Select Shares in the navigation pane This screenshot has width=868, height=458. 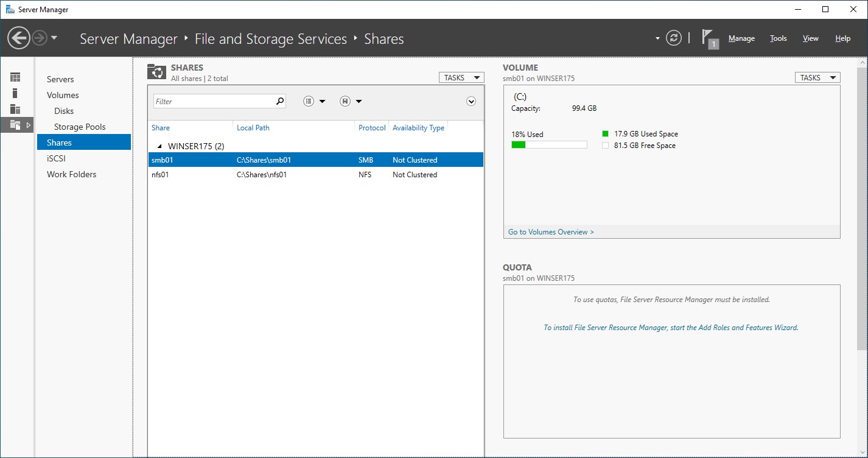[84, 143]
